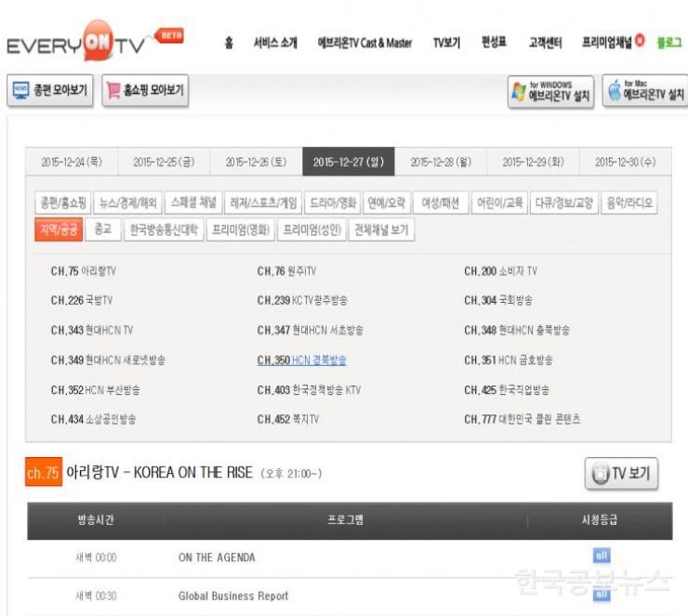Open channel CH.347 현대HCN 서초방송

(x=311, y=330)
